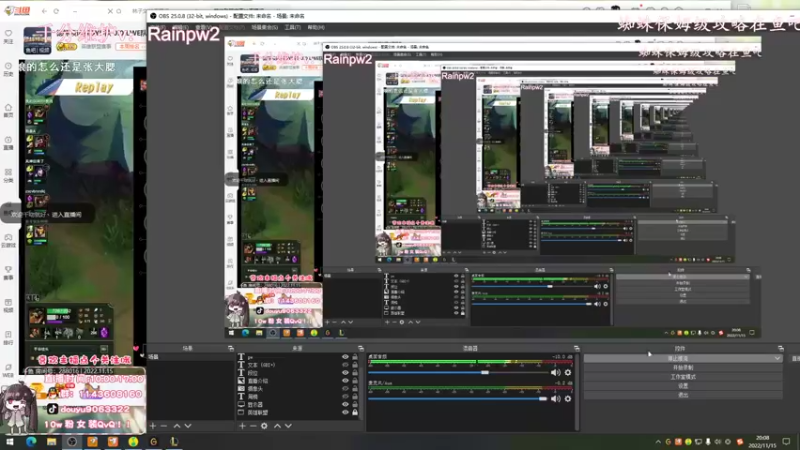Open Douyu logo home
Image resolution: width=800 pixels, height=450 pixels.
(17, 11)
